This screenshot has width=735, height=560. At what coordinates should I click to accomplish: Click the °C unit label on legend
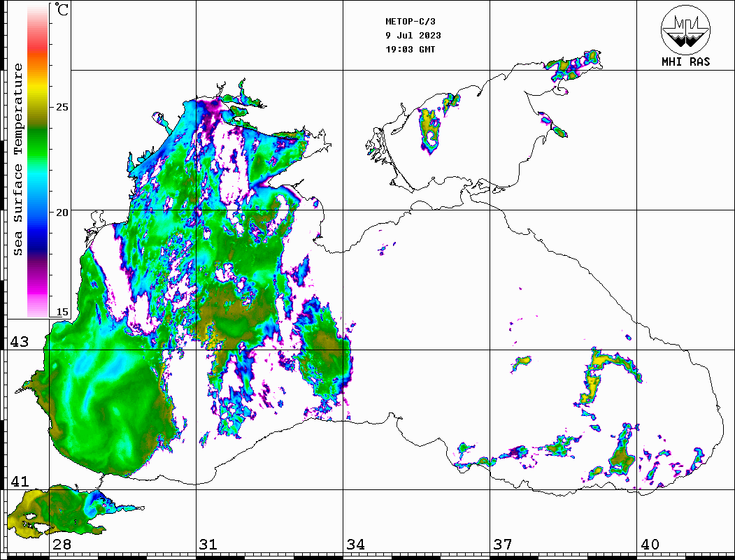click(62, 9)
